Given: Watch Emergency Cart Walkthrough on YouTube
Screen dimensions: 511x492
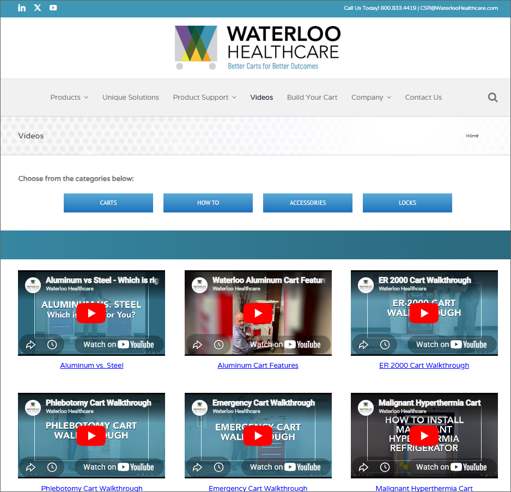Looking at the screenshot, I should (286, 467).
